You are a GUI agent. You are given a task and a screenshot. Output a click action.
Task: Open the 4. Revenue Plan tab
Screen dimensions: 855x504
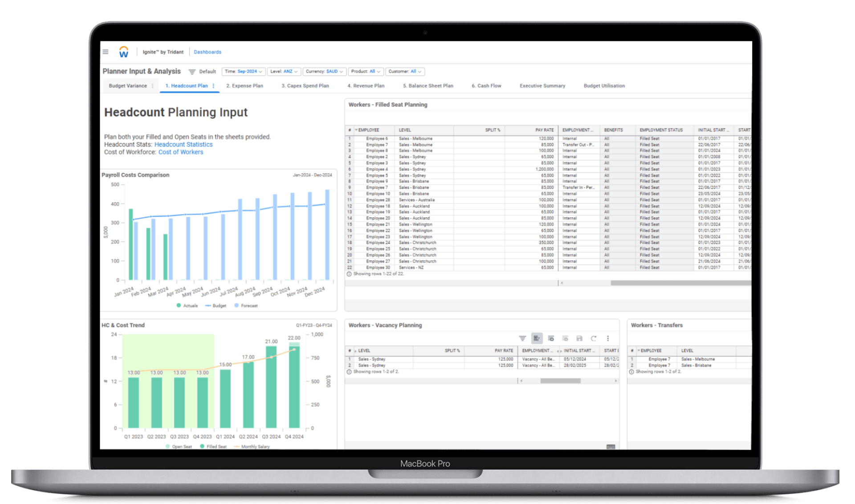366,86
